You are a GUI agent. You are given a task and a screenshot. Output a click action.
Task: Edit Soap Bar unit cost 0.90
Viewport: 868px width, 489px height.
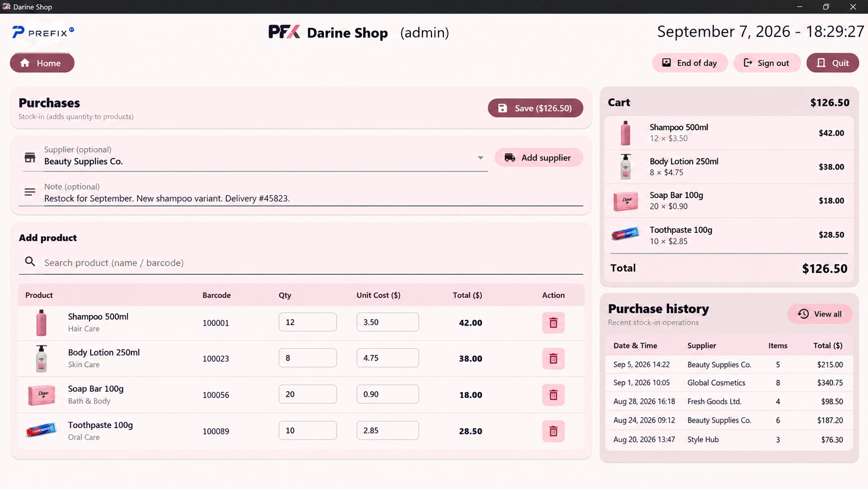[x=387, y=394]
